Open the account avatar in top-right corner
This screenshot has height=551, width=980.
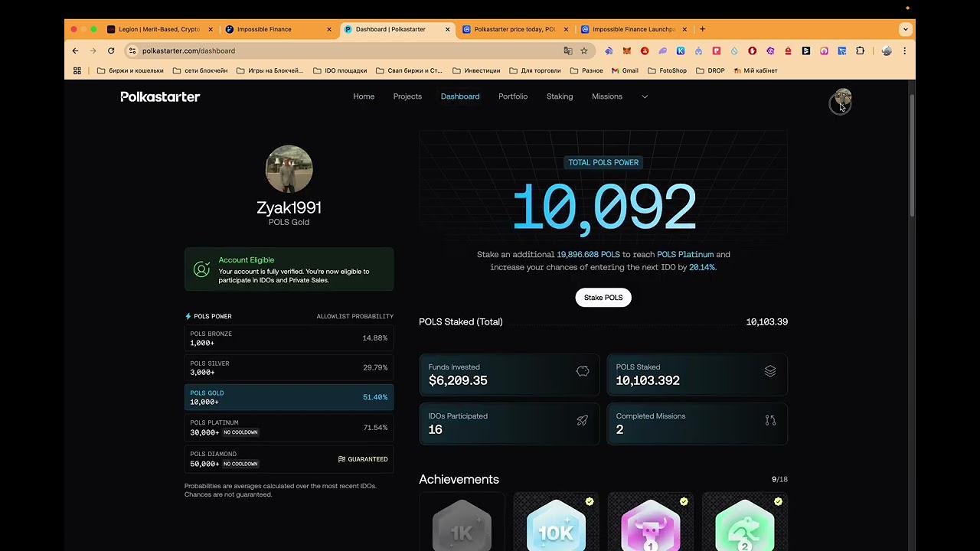843,98
